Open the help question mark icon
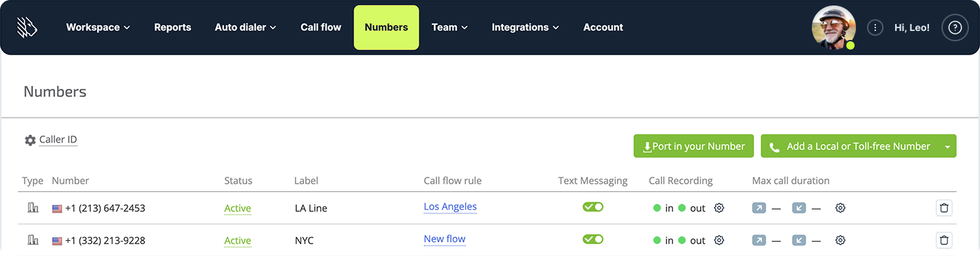 tap(955, 28)
